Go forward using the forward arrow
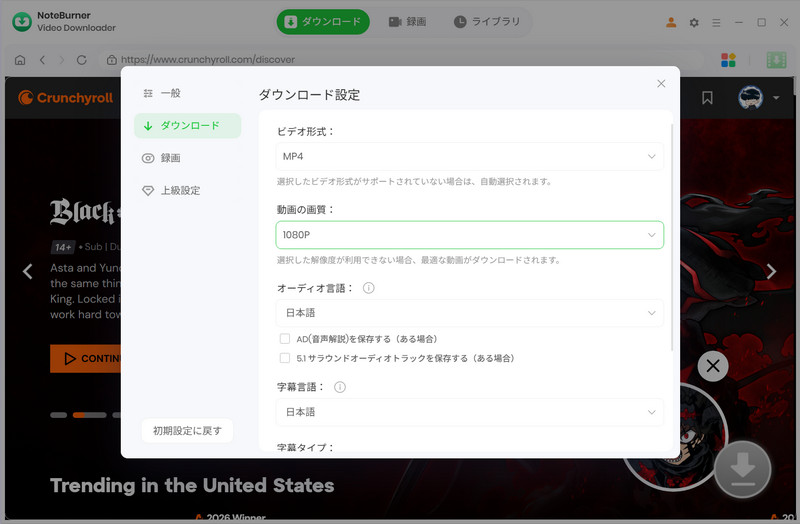The height and width of the screenshot is (524, 800). tap(62, 60)
